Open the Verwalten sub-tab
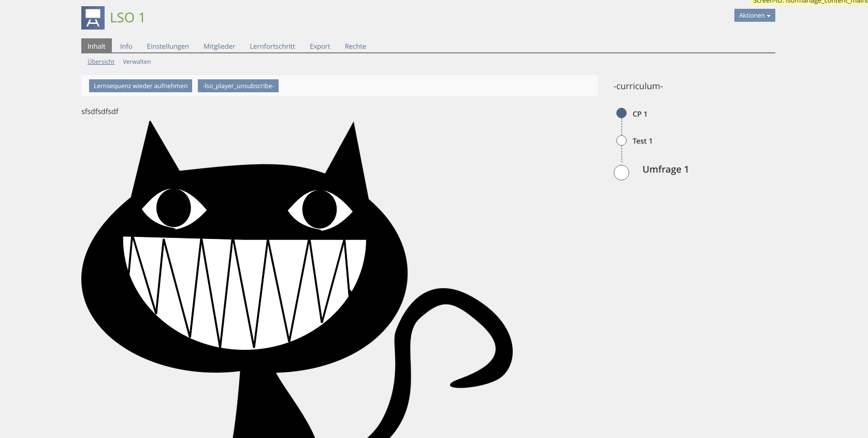Screen dimensions: 868x438 [x=137, y=62]
